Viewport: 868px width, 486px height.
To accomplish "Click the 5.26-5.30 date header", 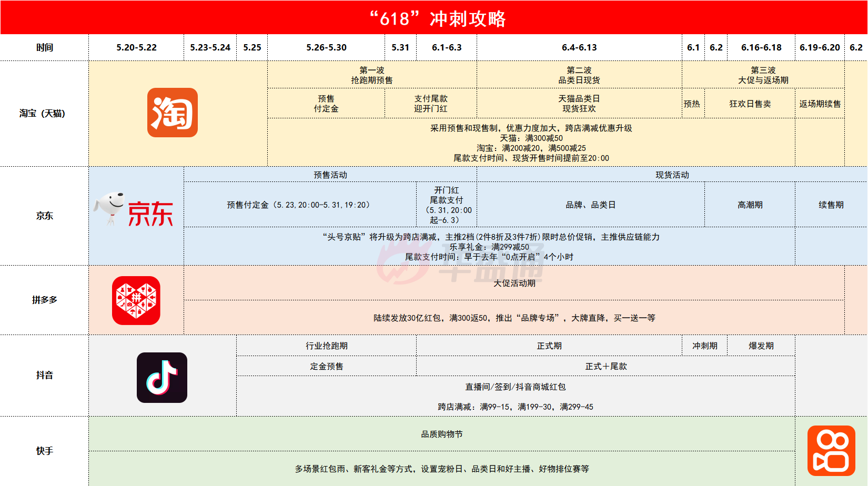I will tap(326, 47).
